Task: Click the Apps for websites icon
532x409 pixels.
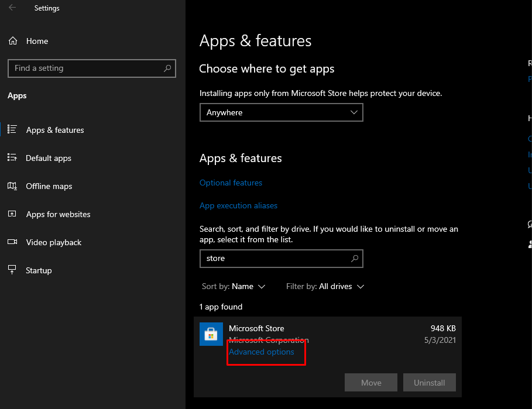Action: pos(12,214)
